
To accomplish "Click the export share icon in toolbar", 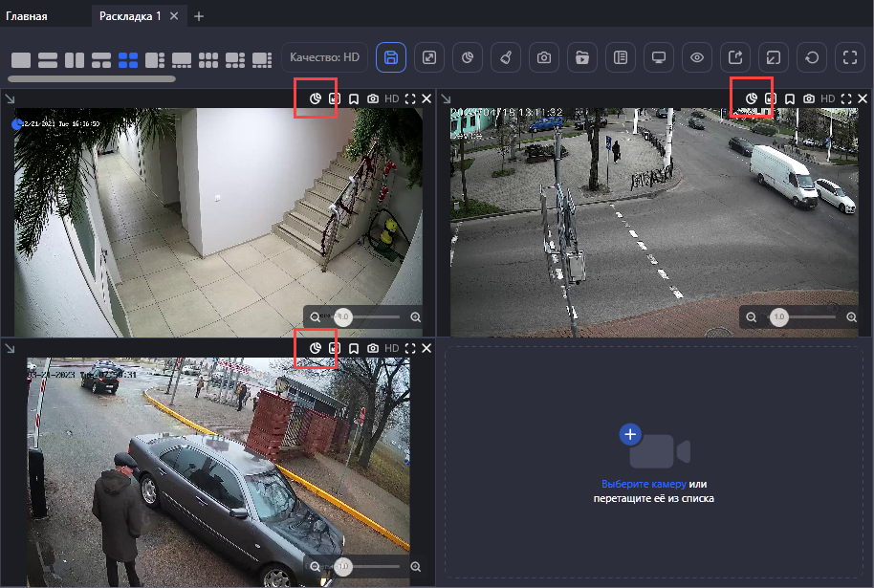I will 735,57.
